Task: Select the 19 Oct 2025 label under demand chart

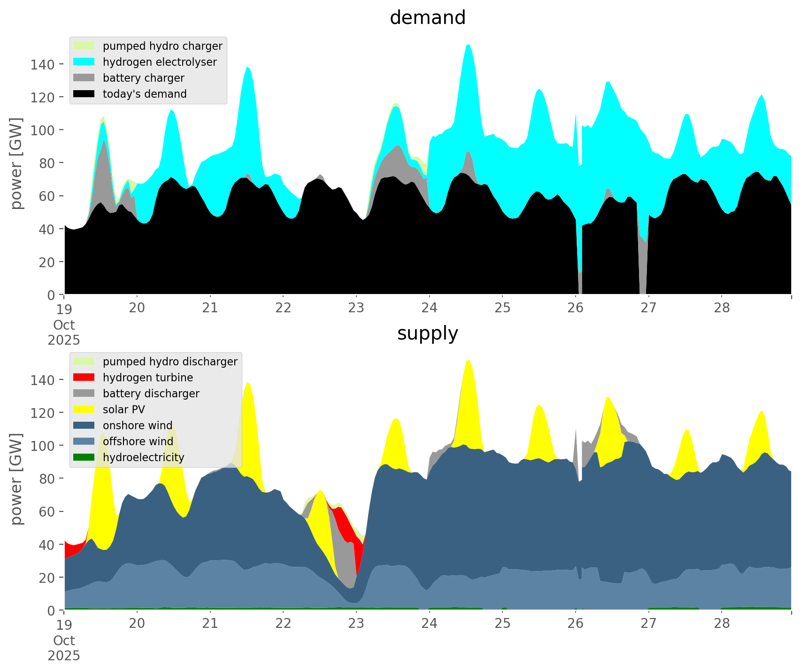Action: click(64, 324)
